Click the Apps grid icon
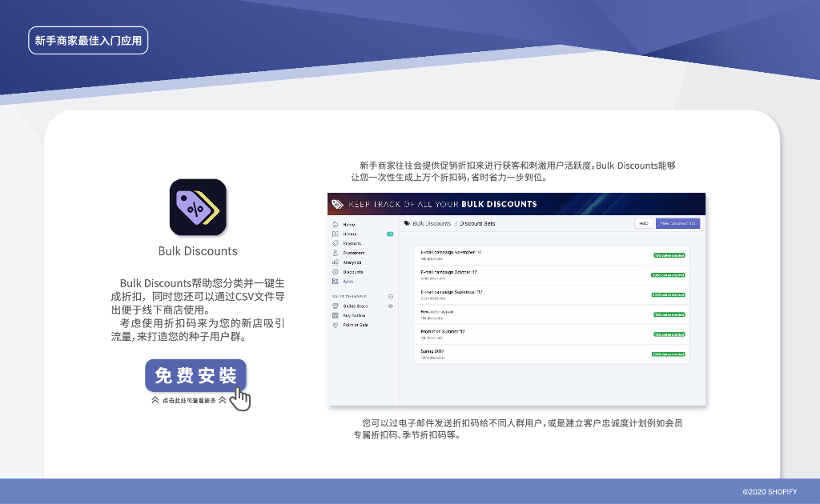 [x=336, y=281]
